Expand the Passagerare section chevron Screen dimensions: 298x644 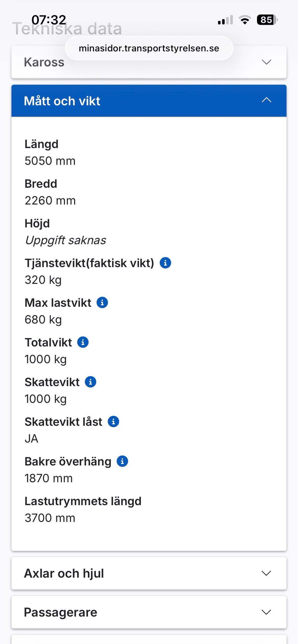266,612
